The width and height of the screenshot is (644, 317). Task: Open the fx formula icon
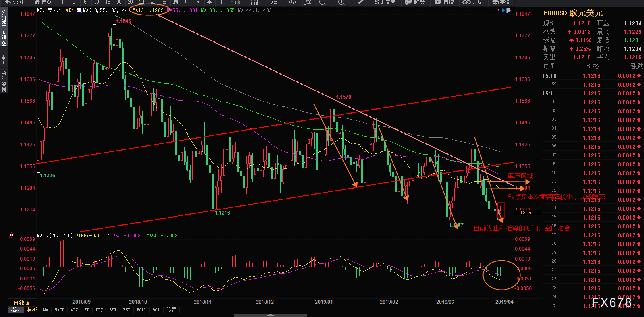(308, 2)
